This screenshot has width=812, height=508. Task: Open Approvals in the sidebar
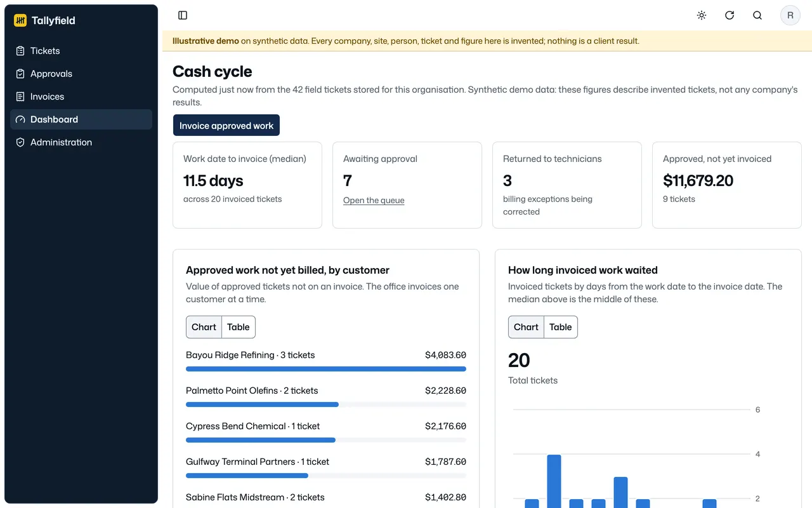[x=81, y=74]
